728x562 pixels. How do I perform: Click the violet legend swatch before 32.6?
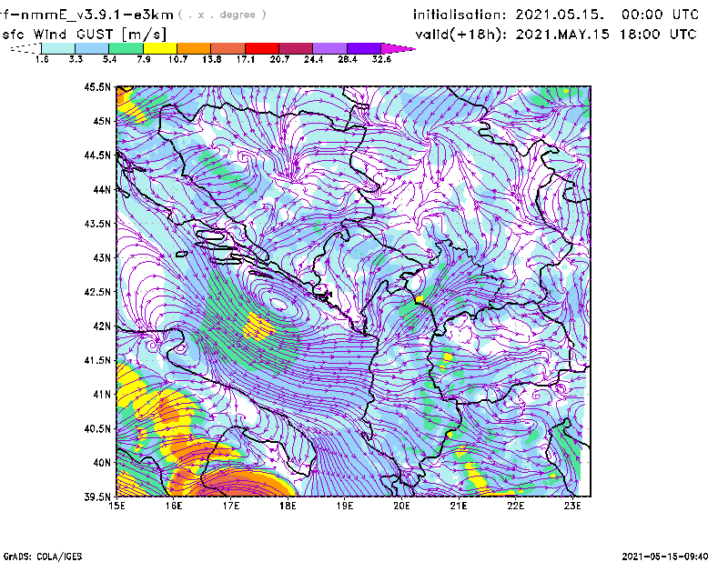point(364,48)
